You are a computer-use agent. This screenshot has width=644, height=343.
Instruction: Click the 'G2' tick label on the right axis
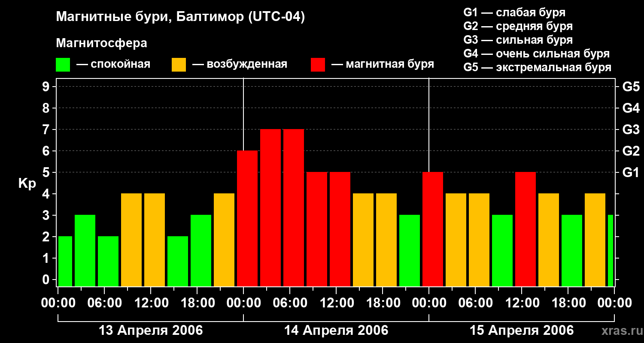point(631,151)
